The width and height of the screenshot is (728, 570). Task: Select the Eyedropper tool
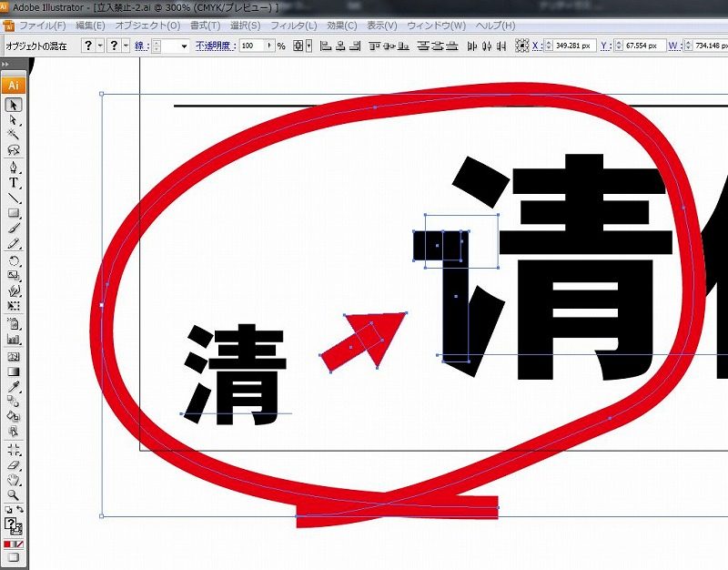coord(14,387)
